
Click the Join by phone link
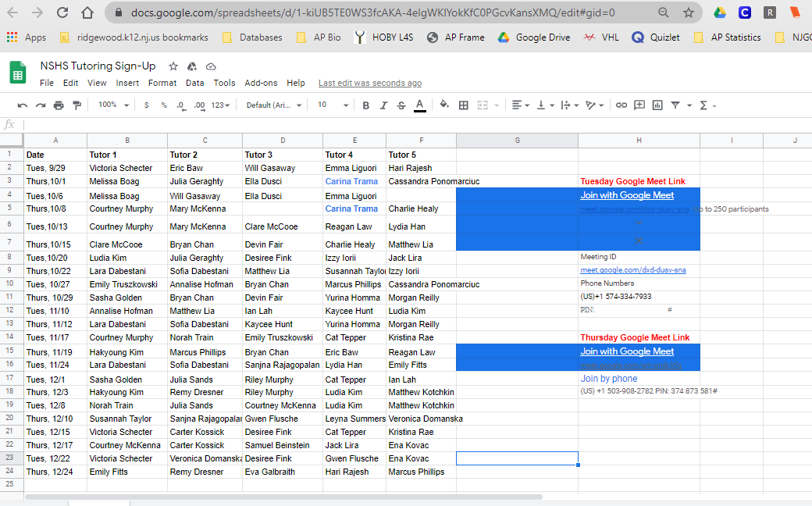click(609, 379)
